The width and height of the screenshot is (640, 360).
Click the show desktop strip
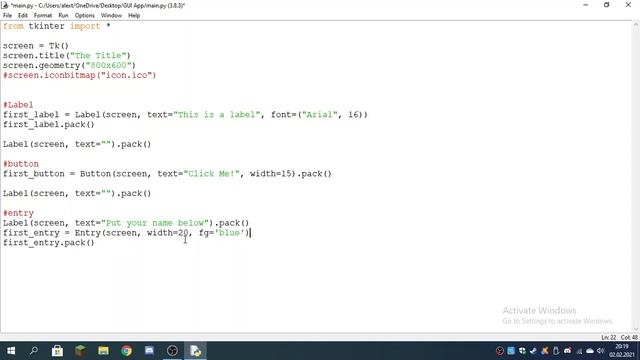pyautogui.click(x=638, y=351)
